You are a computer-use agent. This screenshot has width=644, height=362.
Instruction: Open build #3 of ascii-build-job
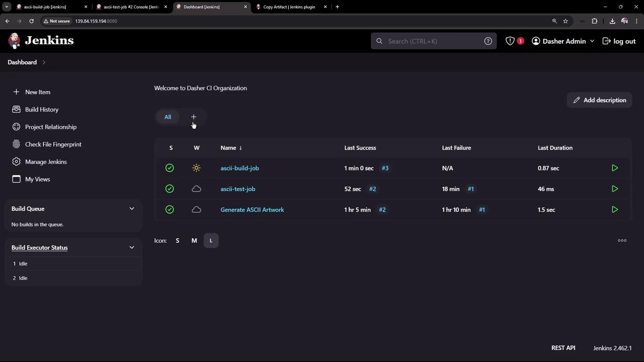tap(385, 168)
